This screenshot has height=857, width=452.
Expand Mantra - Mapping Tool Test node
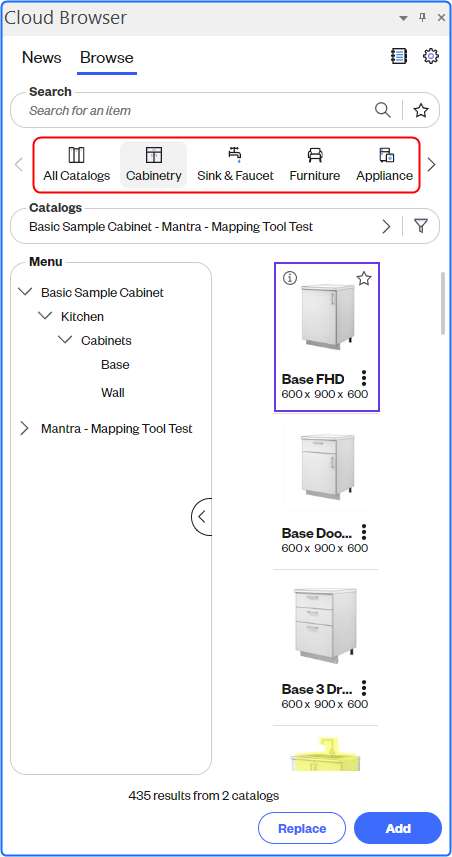(24, 428)
